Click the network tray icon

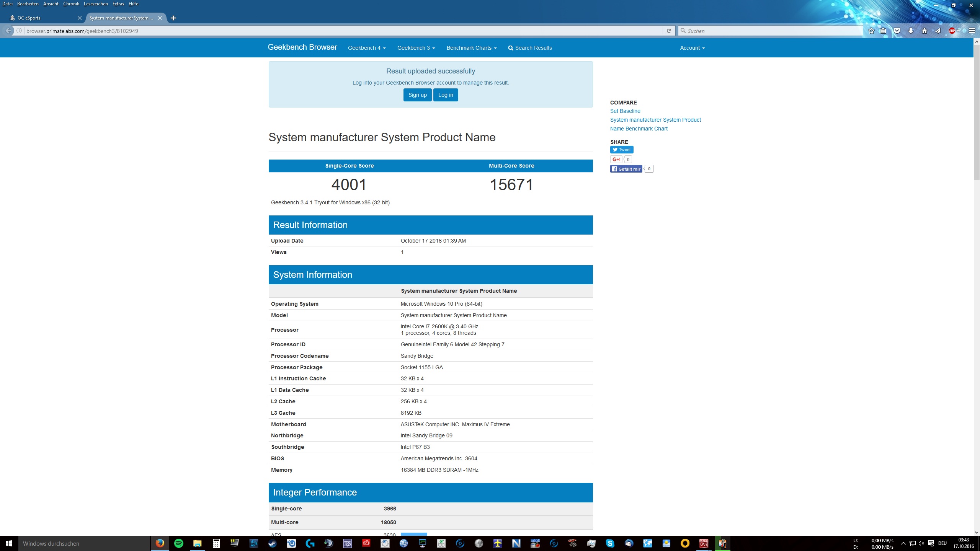coord(913,543)
